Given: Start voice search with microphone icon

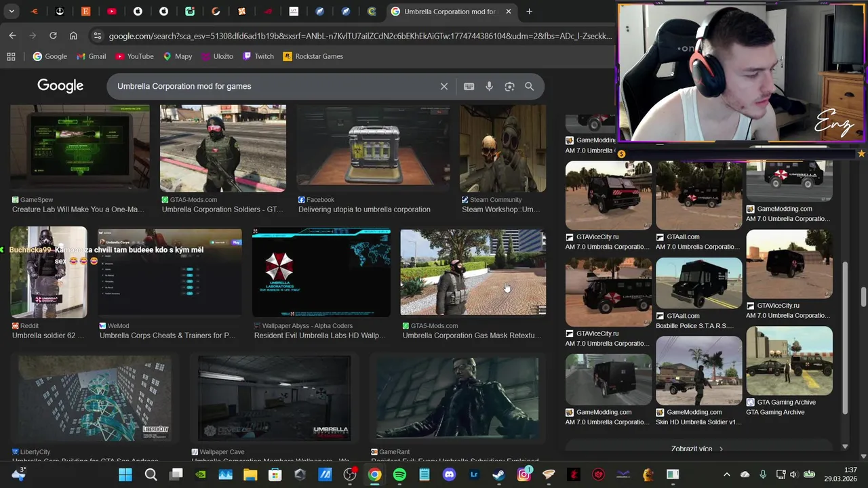Looking at the screenshot, I should pos(489,87).
